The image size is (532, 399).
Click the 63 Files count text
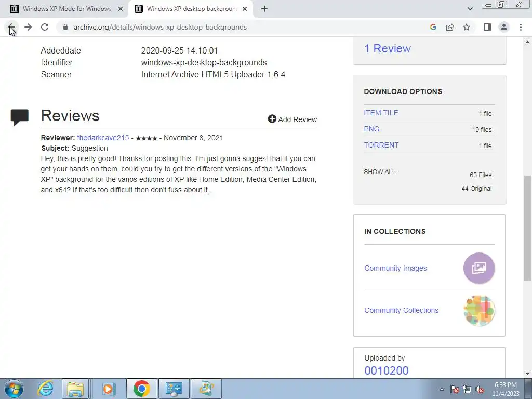coord(481,175)
